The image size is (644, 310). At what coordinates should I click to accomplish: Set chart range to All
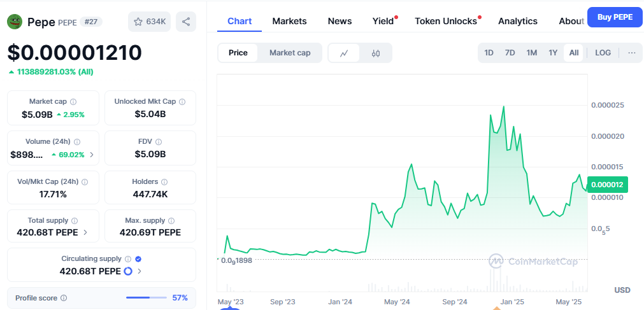pos(574,53)
